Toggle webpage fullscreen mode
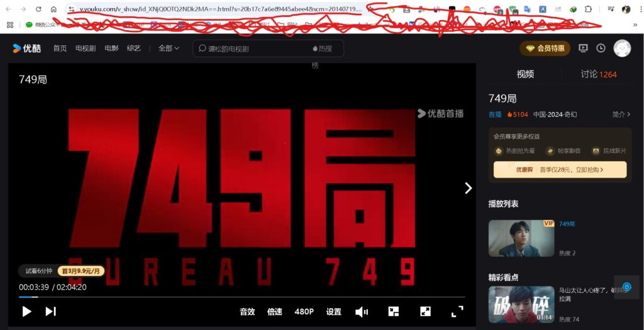 [425, 312]
